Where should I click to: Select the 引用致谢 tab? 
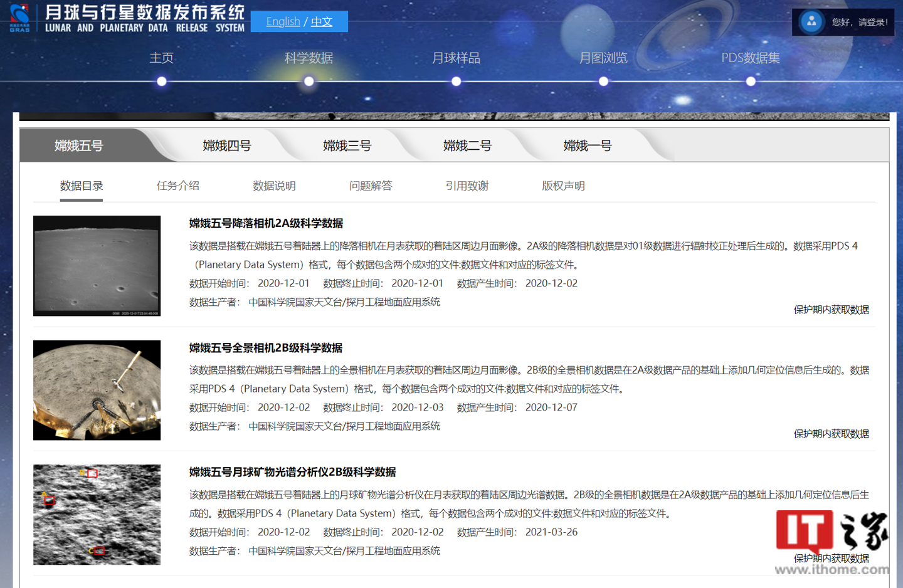(x=467, y=185)
